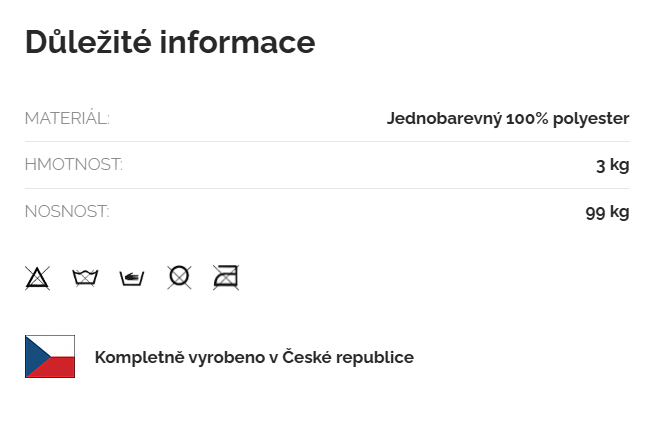Click "Kompletně vyrobeno v České republice" text
This screenshot has width=652, height=440.
tap(254, 357)
